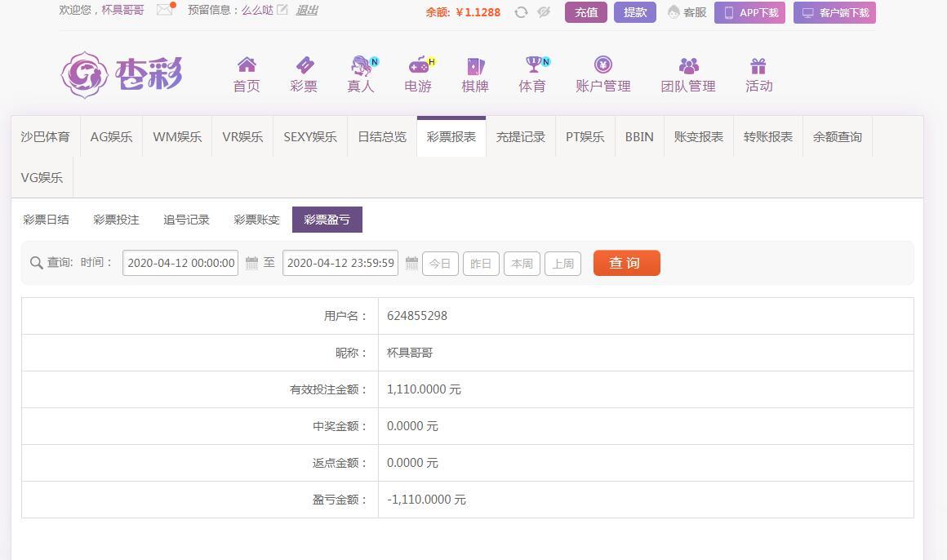Click the 退出 logout link
This screenshot has height=560, width=947.
[x=306, y=11]
